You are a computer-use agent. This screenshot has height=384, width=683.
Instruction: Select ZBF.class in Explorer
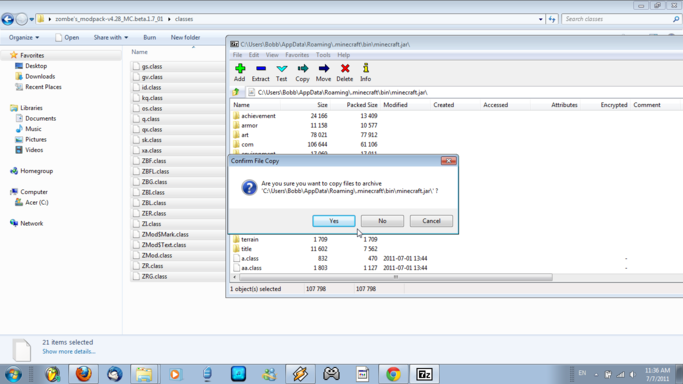[x=154, y=161]
